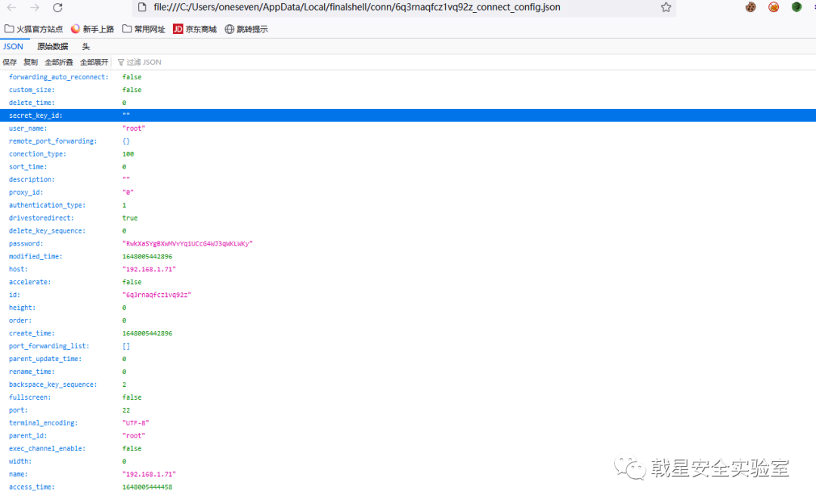The image size is (816, 504).
Task: Select the order key
Action: coord(20,320)
